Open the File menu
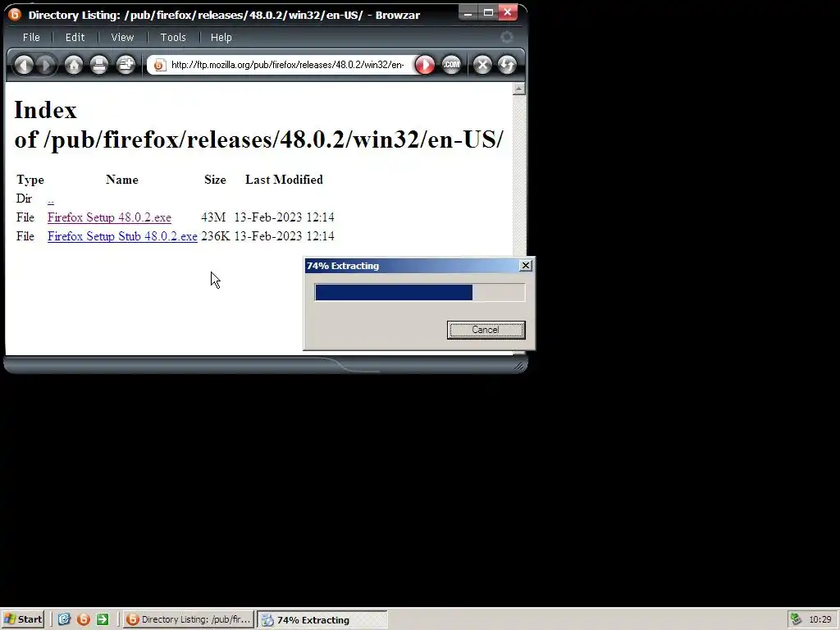 31,38
